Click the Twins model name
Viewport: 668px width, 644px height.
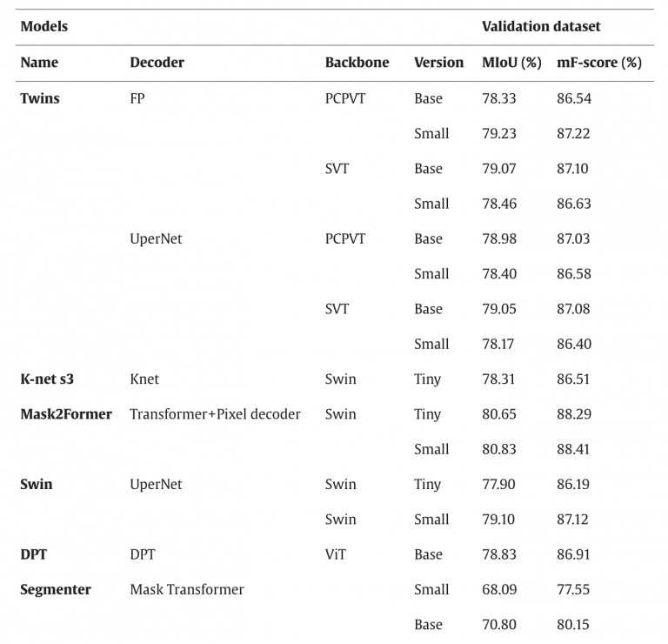click(40, 98)
